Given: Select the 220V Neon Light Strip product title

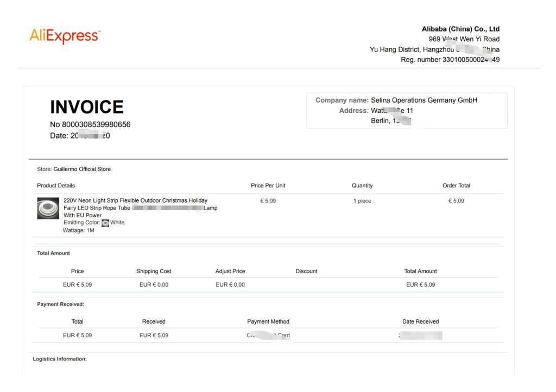Looking at the screenshot, I should (x=141, y=208).
